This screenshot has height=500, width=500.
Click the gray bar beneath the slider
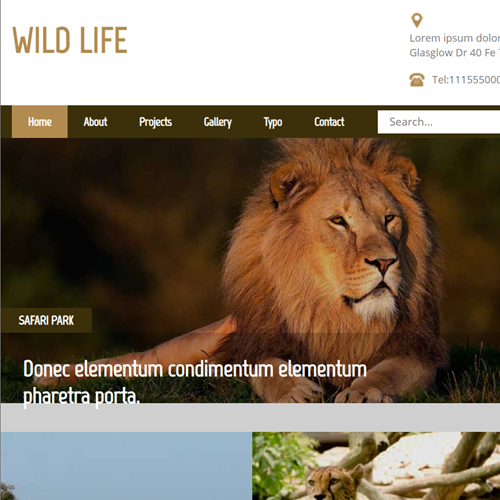coord(250,418)
